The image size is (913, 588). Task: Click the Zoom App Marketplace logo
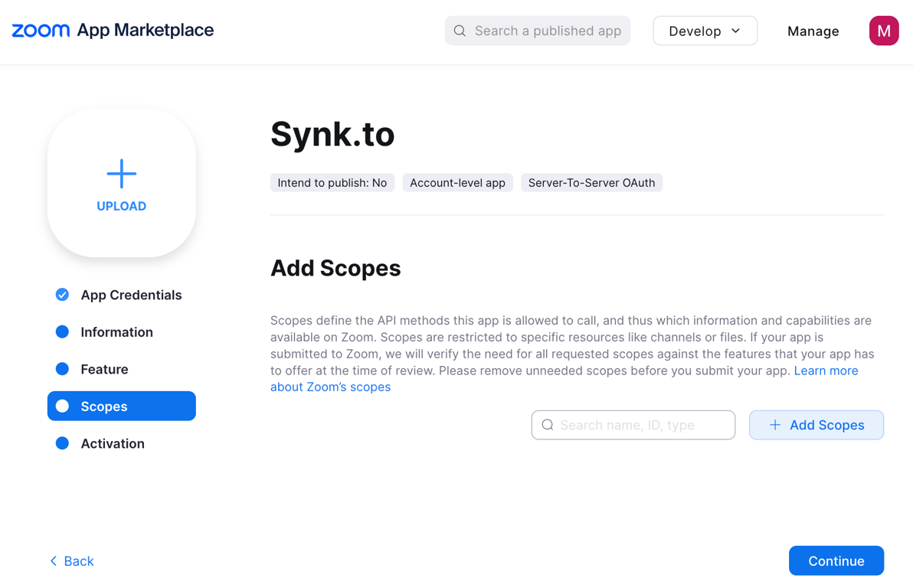(113, 31)
